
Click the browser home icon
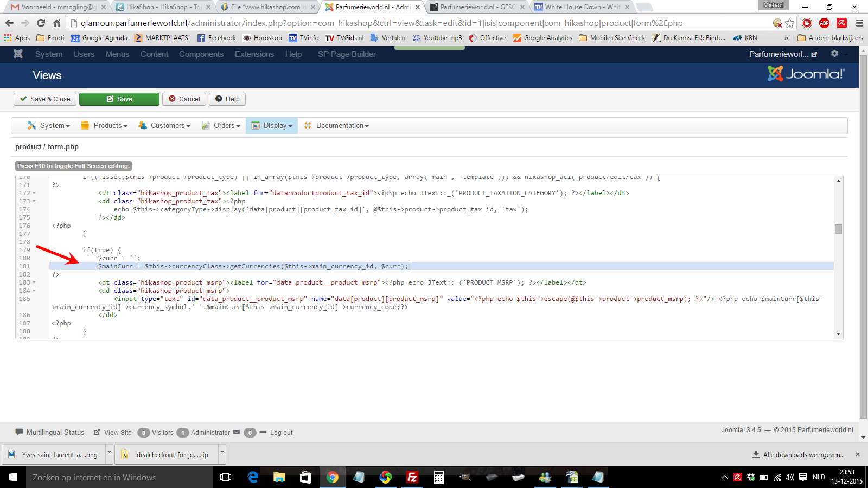click(57, 23)
